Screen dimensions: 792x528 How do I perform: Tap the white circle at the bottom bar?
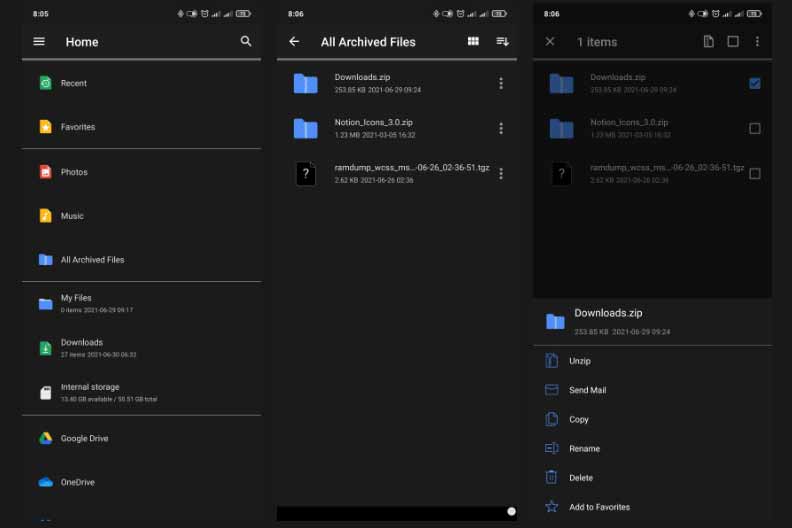point(511,511)
